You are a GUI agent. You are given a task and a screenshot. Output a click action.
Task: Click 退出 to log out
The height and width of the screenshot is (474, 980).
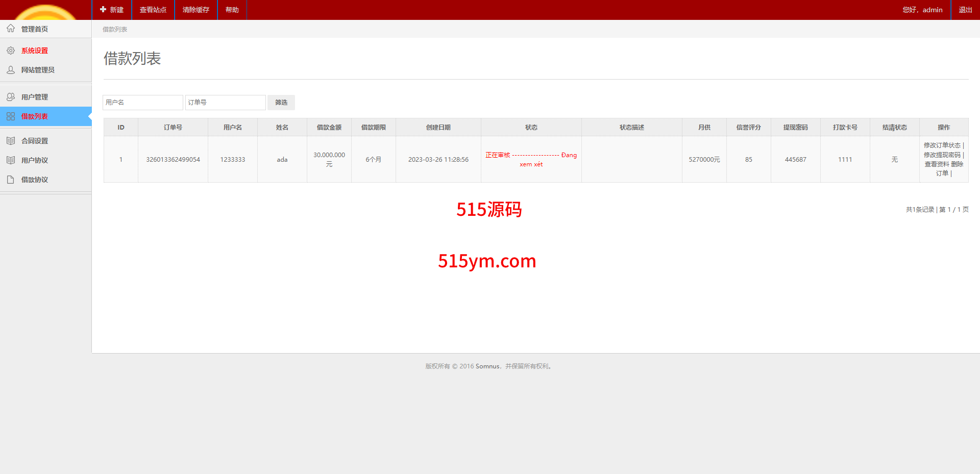point(965,10)
